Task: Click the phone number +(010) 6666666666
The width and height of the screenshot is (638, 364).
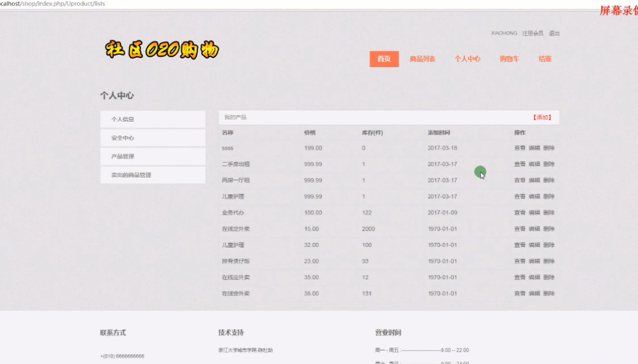Action: coord(122,356)
